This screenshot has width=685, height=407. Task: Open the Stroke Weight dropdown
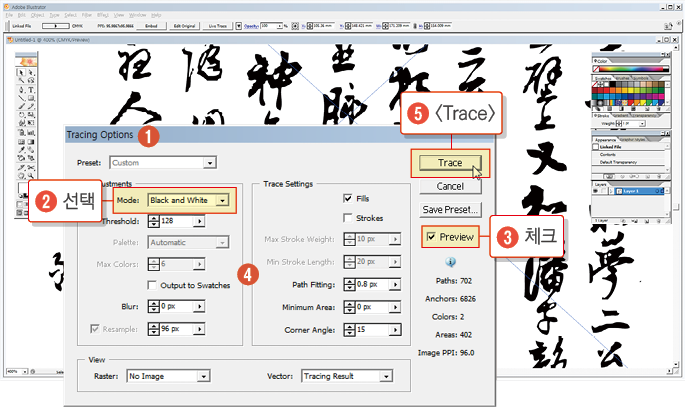[643, 124]
